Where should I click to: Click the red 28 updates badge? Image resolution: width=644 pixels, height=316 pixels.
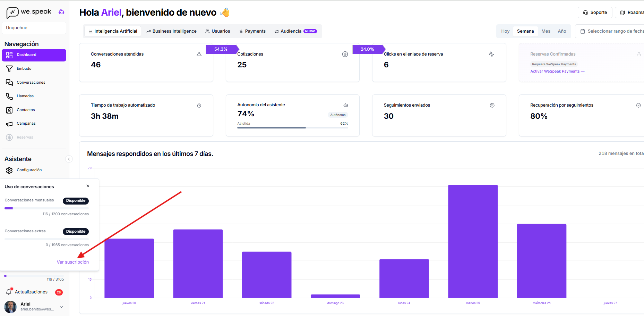pos(59,292)
